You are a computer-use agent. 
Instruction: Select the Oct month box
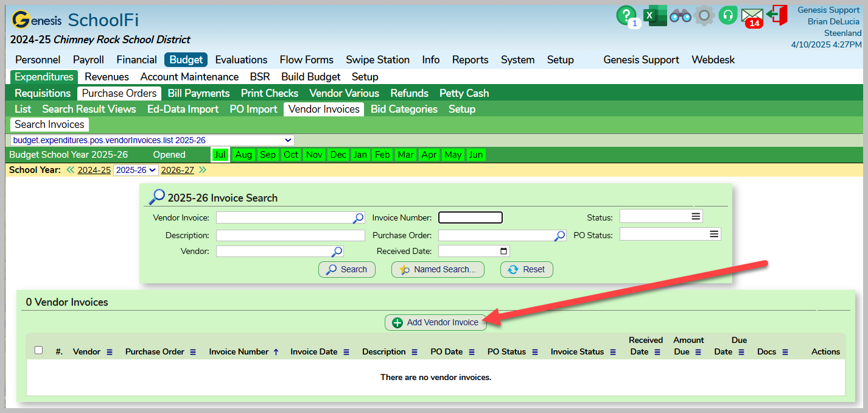pos(291,155)
